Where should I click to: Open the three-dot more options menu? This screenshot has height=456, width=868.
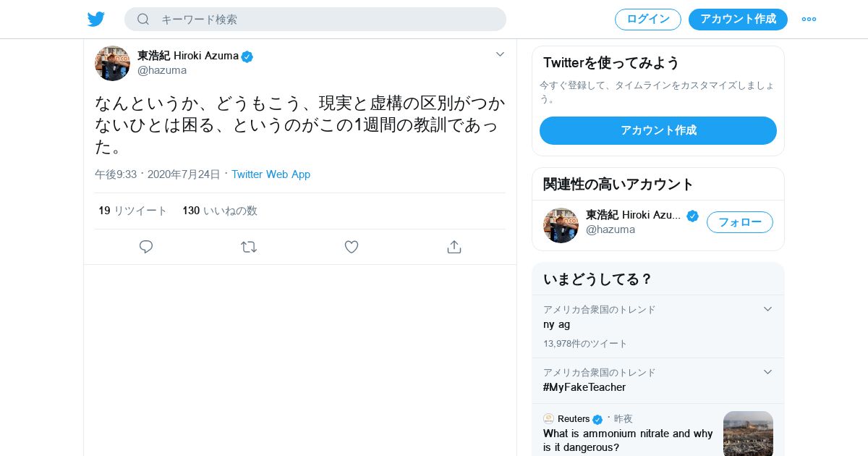[x=809, y=19]
